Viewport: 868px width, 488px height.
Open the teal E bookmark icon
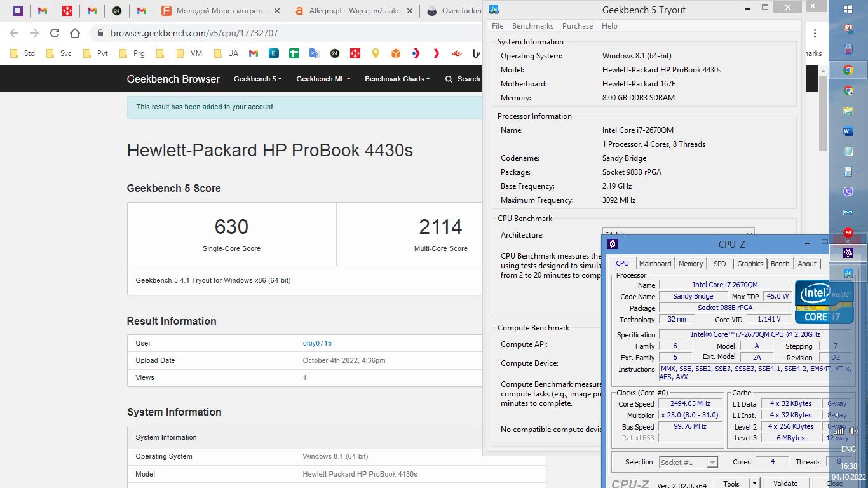click(274, 53)
